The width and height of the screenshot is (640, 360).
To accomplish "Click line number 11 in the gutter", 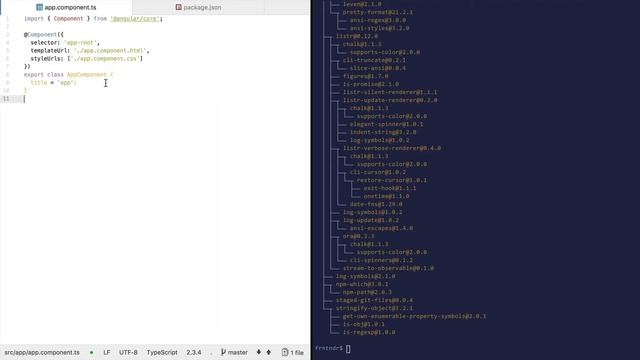I will click(x=6, y=99).
